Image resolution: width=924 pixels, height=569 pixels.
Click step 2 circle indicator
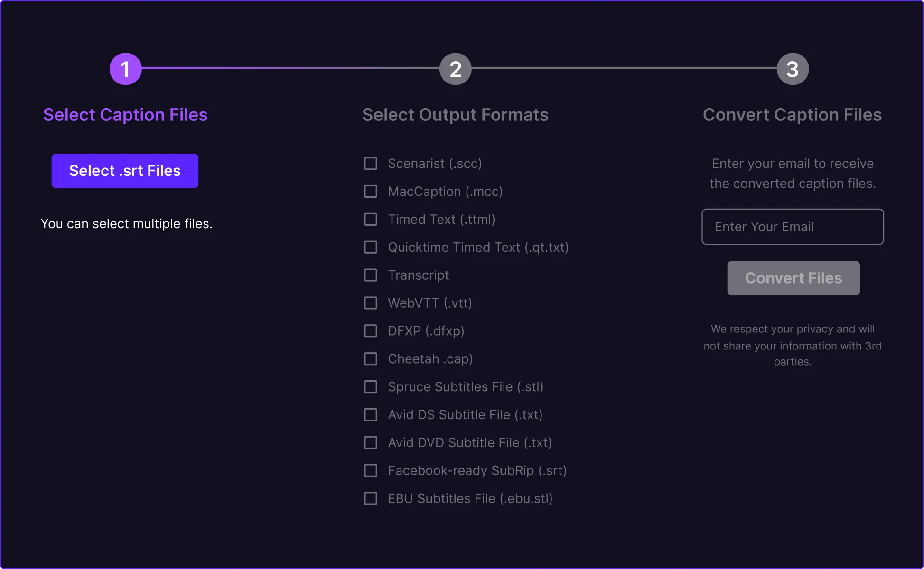tap(455, 68)
